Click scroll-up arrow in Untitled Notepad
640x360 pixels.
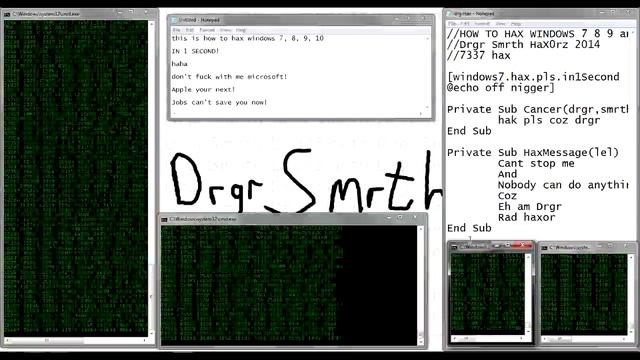pyautogui.click(x=427, y=38)
